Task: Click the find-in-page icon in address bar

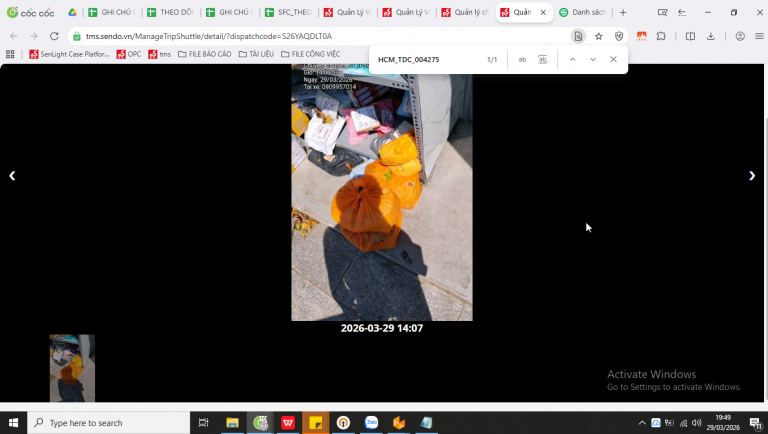Action: coord(578,36)
